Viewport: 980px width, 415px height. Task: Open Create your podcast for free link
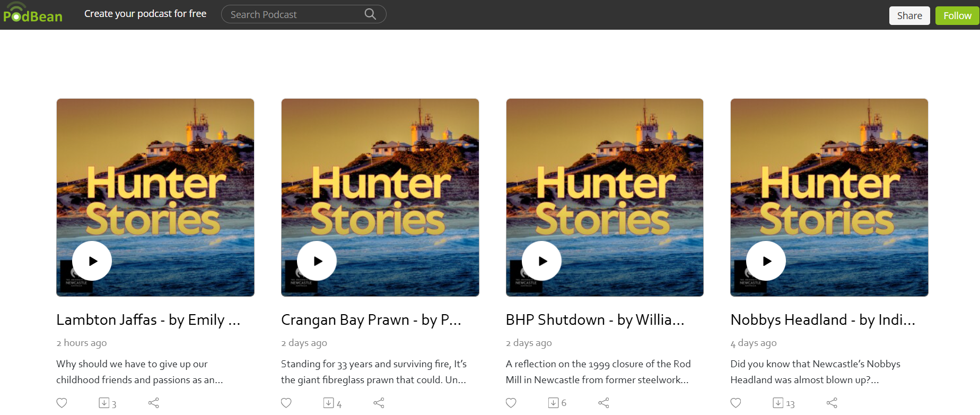coord(145,14)
